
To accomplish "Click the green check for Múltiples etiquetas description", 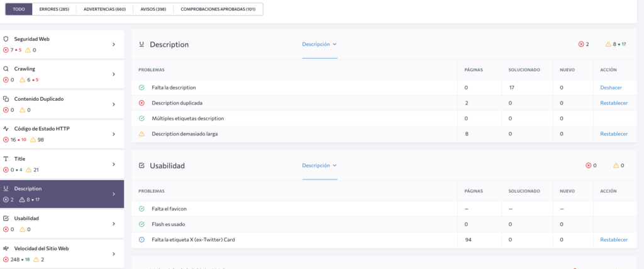I will (x=142, y=118).
